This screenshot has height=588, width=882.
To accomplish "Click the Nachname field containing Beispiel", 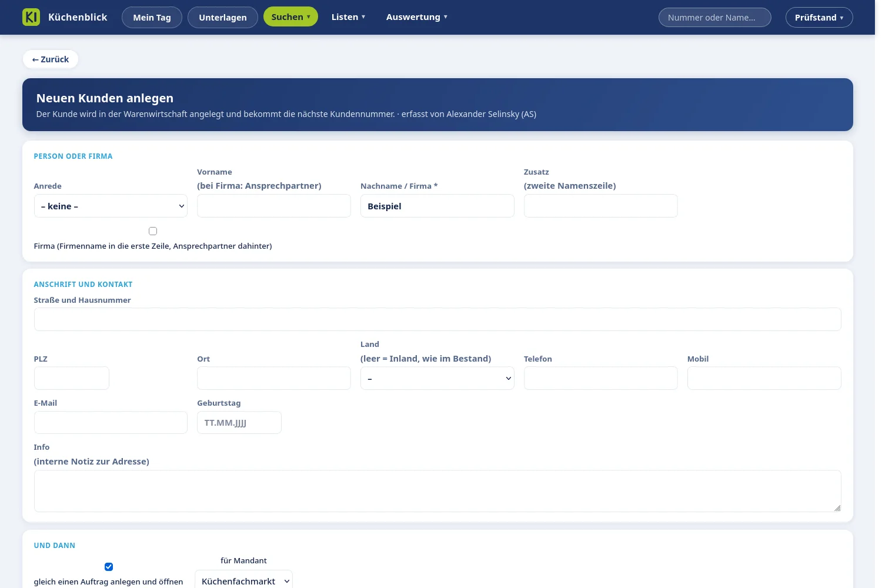I will [x=437, y=206].
